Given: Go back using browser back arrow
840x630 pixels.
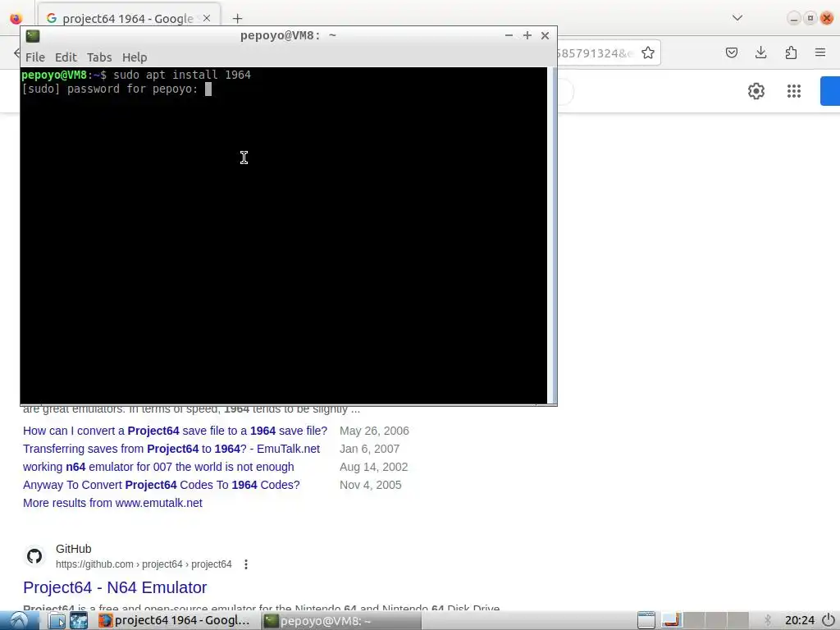Looking at the screenshot, I should (x=16, y=52).
